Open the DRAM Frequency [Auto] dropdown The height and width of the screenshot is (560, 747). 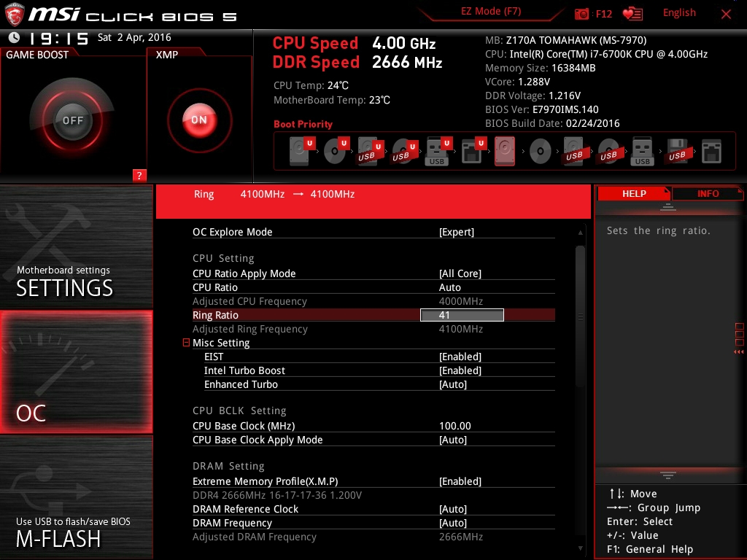[x=452, y=523]
